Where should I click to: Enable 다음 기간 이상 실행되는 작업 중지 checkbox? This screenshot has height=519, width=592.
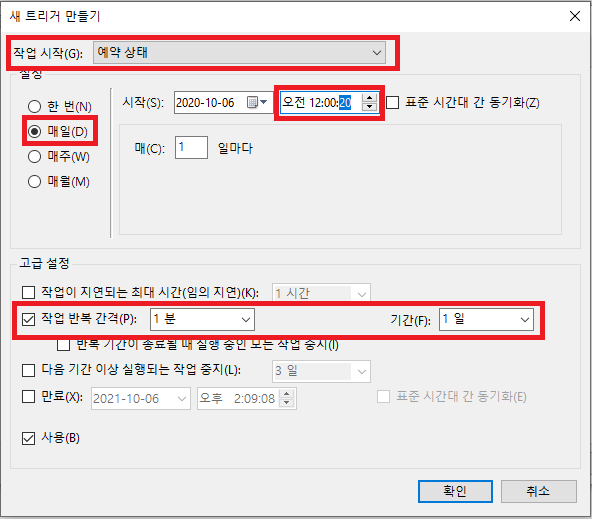coord(28,370)
